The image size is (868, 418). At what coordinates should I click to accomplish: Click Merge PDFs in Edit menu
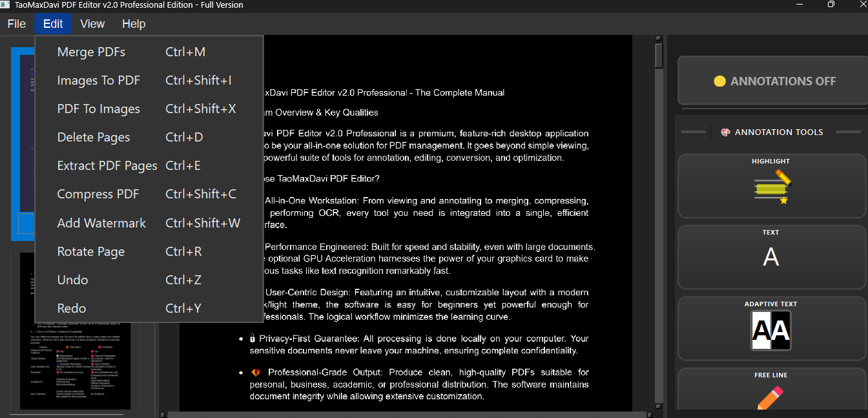pos(91,52)
